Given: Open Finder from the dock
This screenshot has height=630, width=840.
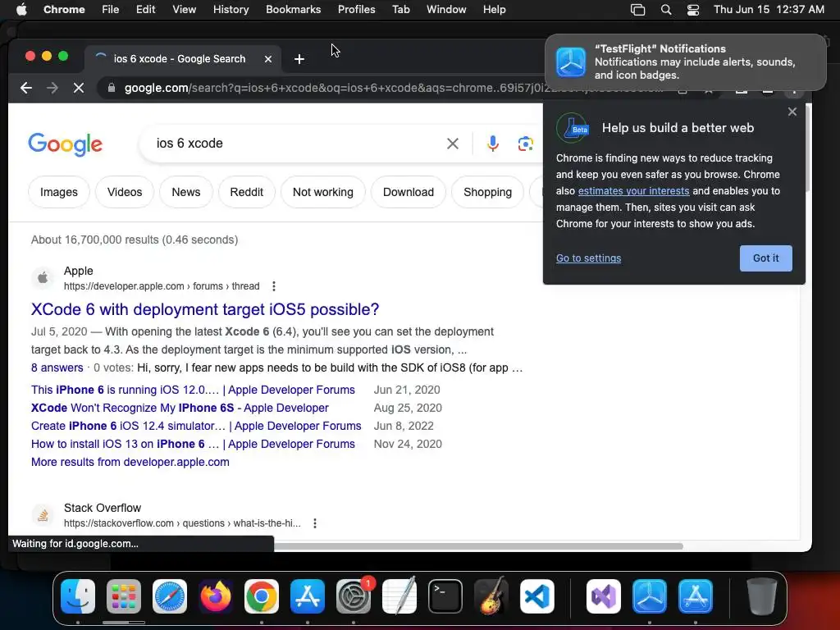Looking at the screenshot, I should pos(78,596).
